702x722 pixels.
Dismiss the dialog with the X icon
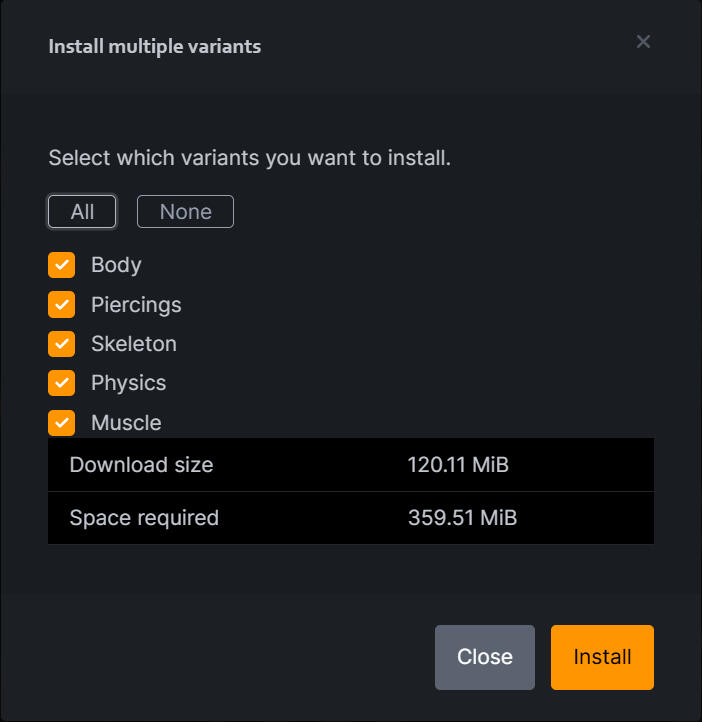pos(643,41)
